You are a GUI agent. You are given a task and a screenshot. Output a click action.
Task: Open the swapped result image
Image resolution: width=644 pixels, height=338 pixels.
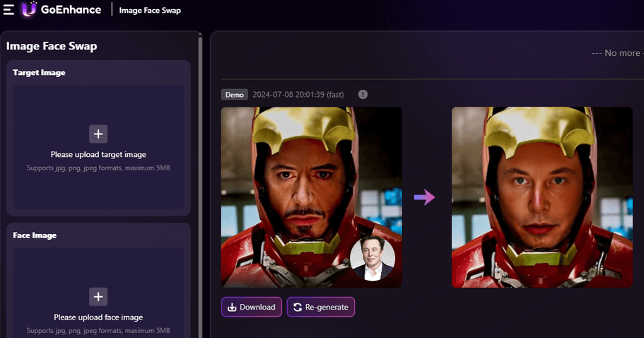[542, 197]
